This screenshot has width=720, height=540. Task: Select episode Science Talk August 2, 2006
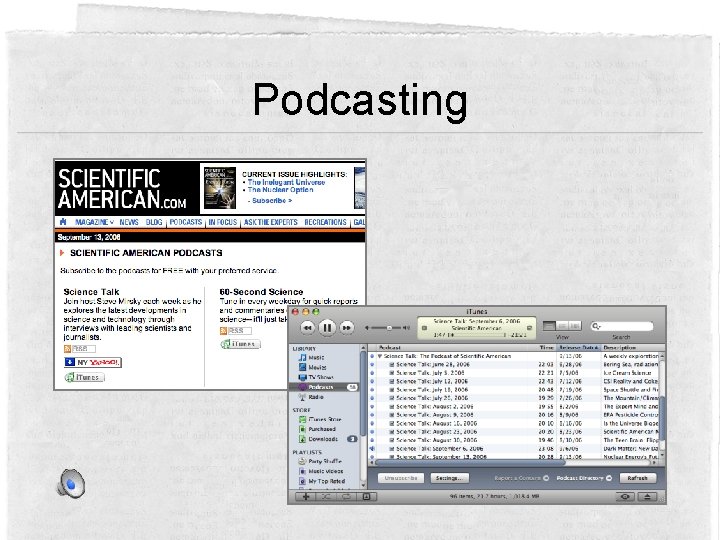(x=513, y=406)
